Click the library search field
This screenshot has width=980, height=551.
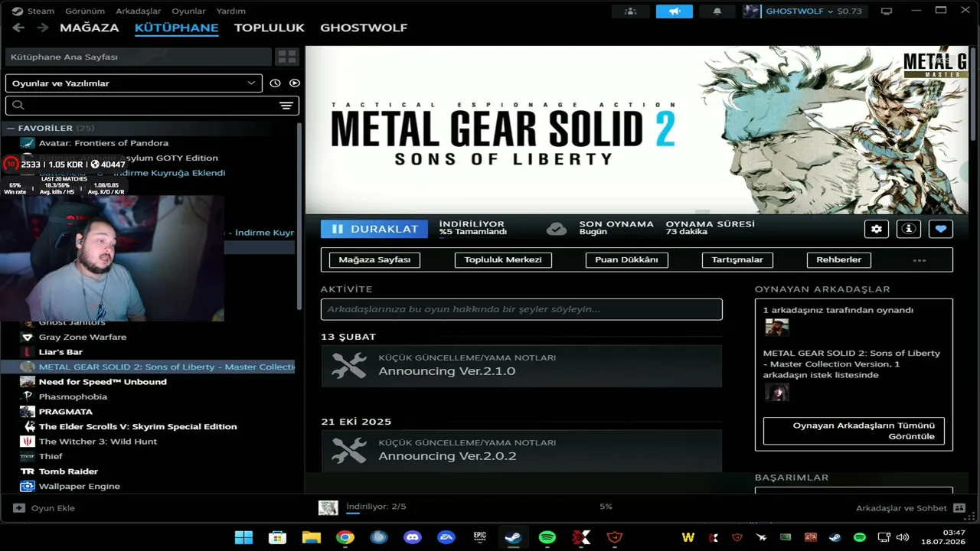152,106
